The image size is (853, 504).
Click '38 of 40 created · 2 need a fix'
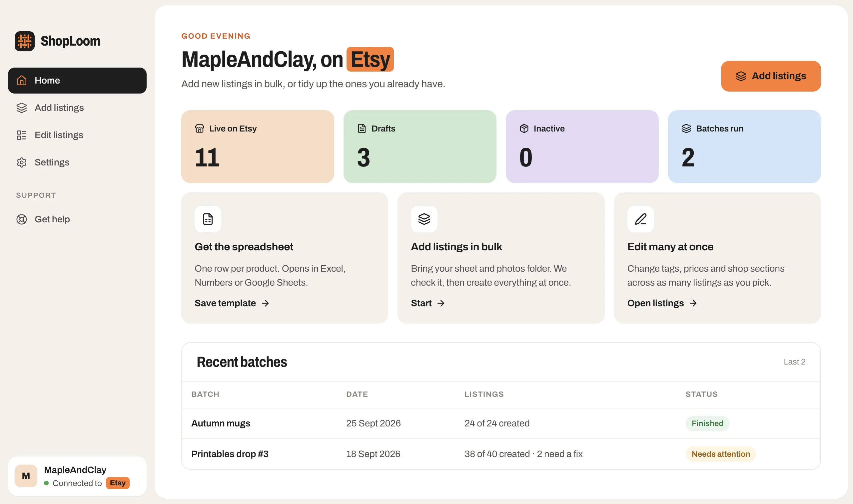point(523,454)
